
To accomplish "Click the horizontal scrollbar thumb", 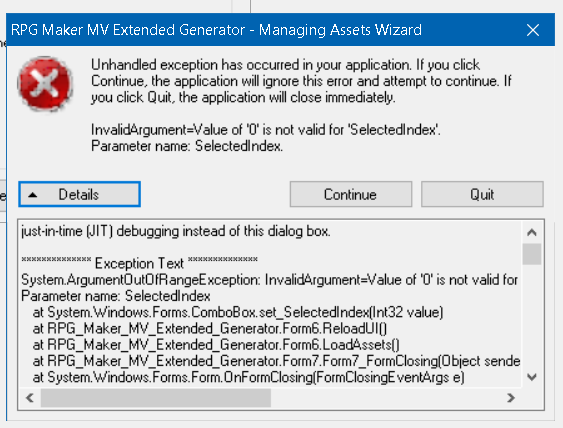I will pyautogui.click(x=156, y=398).
